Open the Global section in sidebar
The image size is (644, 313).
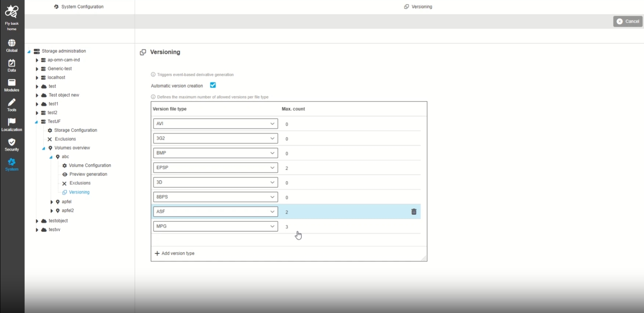pyautogui.click(x=12, y=43)
